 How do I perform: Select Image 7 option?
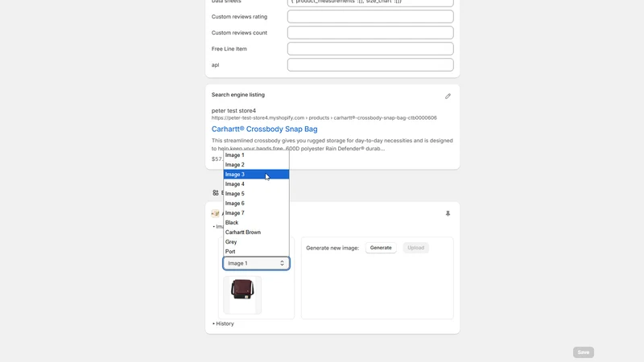point(256,213)
